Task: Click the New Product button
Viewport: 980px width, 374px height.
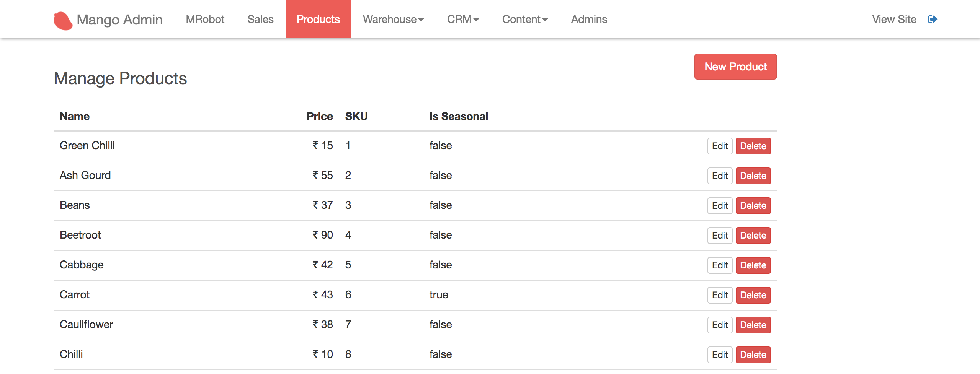Action: (x=736, y=67)
